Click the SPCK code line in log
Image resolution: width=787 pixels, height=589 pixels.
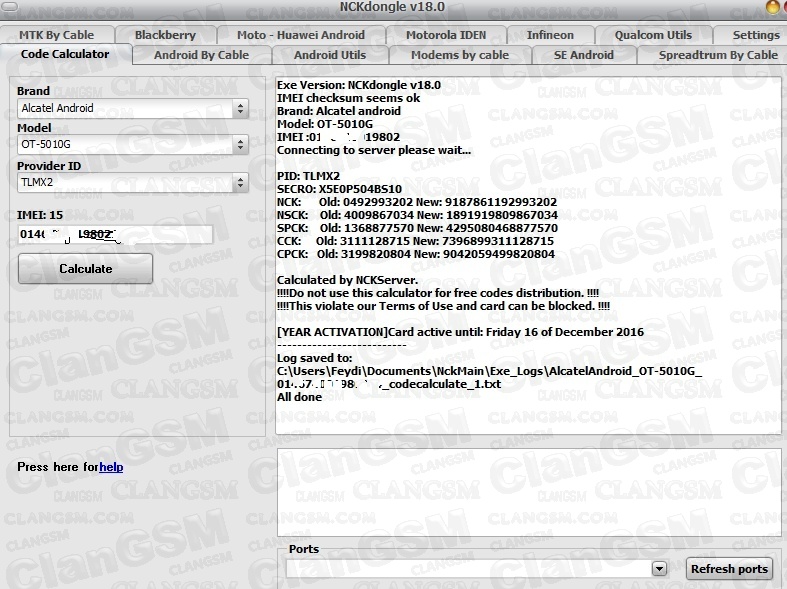coord(417,228)
